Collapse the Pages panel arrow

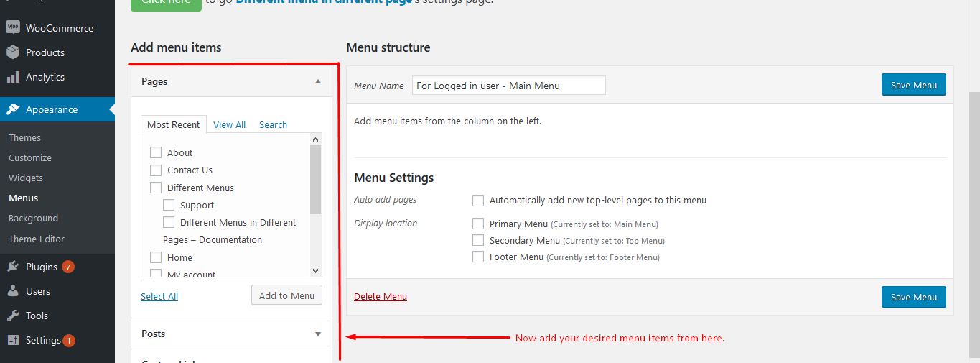click(318, 81)
